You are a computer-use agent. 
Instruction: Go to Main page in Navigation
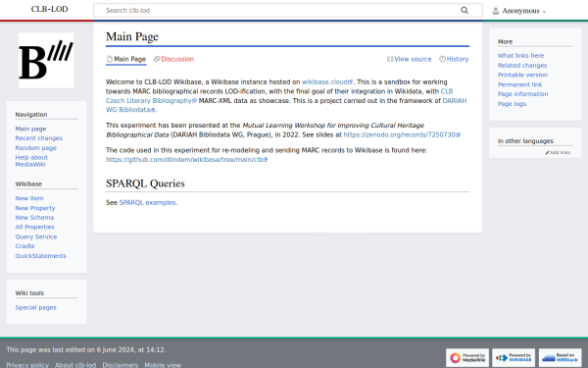pos(30,129)
